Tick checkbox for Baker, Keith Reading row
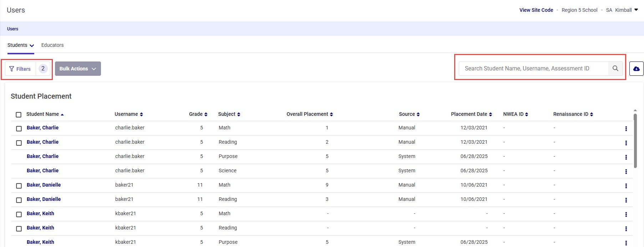 (x=19, y=229)
